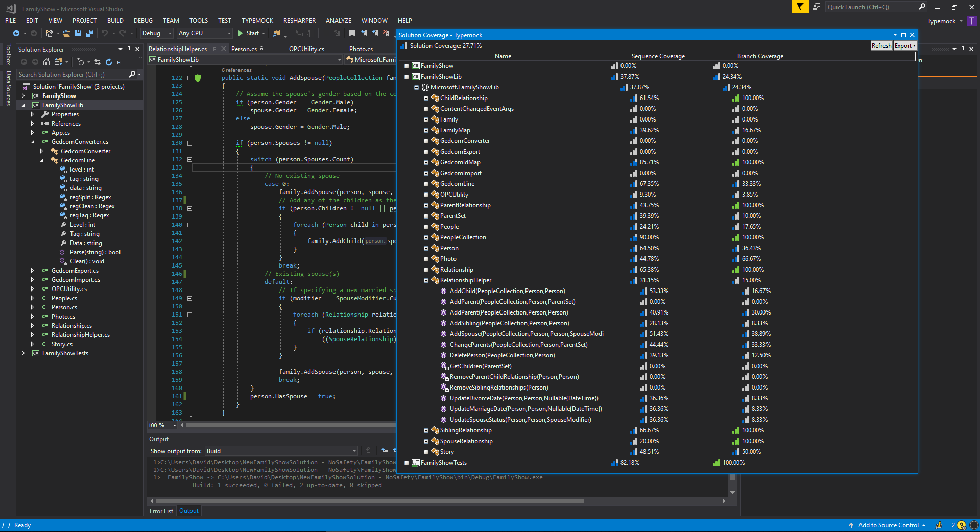Viewport: 980px width, 532px height.
Task: Expand the FamilyShowTests project in Solution Explorer
Action: pos(23,353)
